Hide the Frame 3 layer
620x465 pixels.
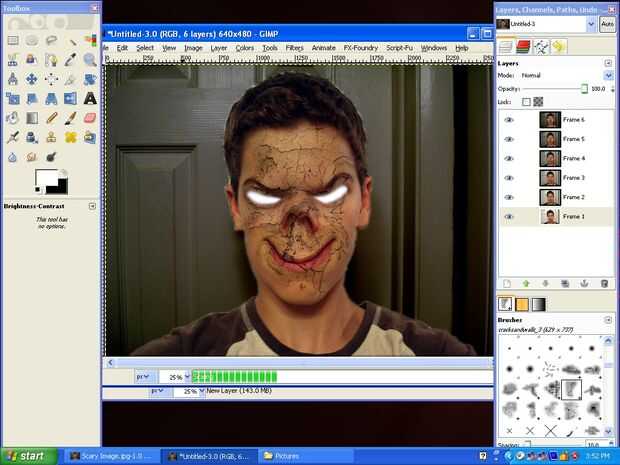[x=508, y=178]
